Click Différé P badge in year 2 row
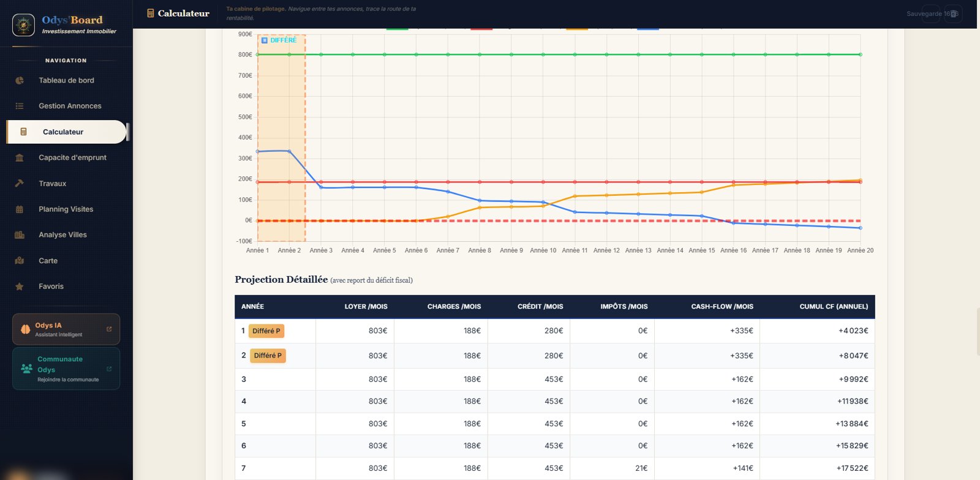980x480 pixels. coord(268,355)
